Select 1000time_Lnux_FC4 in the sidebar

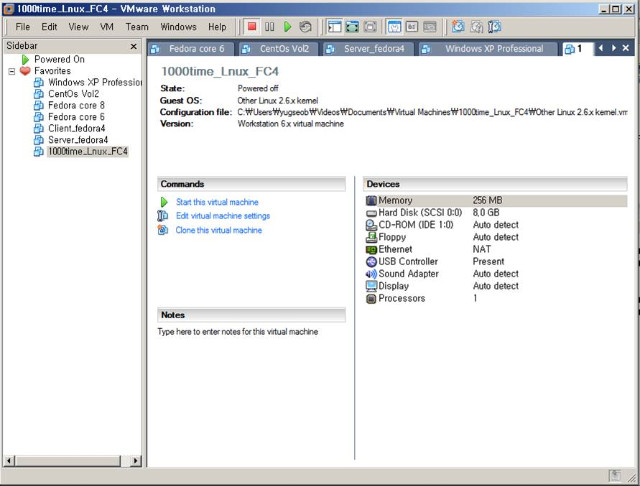(88, 151)
